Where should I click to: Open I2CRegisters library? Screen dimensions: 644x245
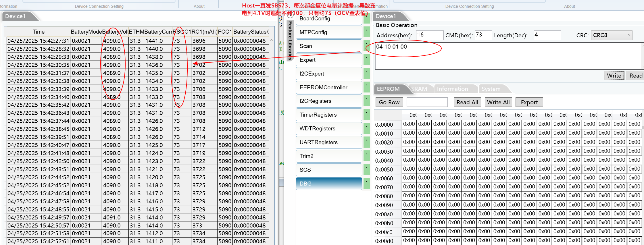click(329, 101)
